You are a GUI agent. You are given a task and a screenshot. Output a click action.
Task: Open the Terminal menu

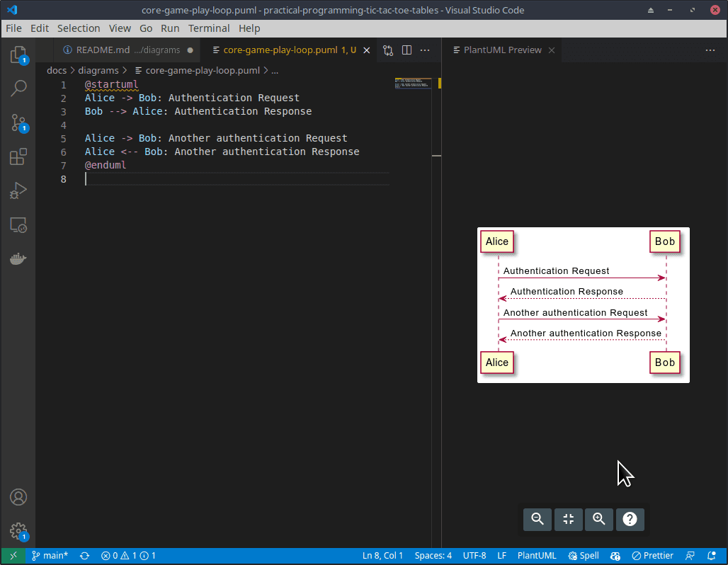pyautogui.click(x=209, y=28)
